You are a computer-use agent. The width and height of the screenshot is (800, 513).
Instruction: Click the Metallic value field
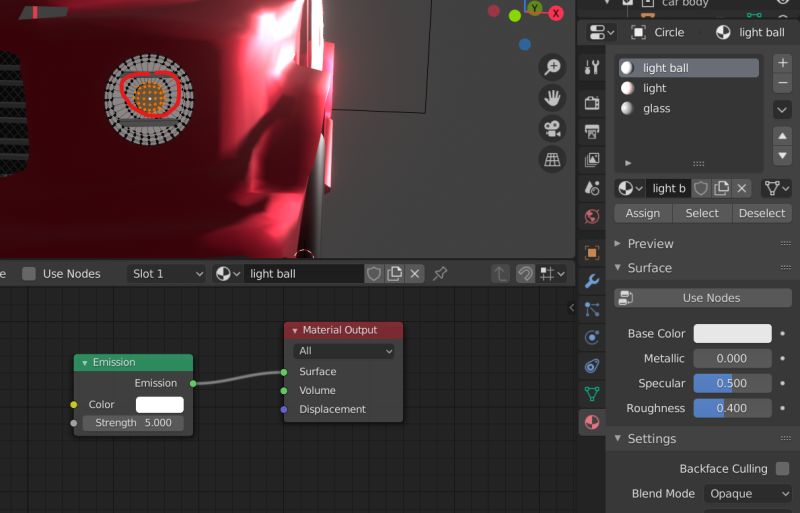point(732,358)
